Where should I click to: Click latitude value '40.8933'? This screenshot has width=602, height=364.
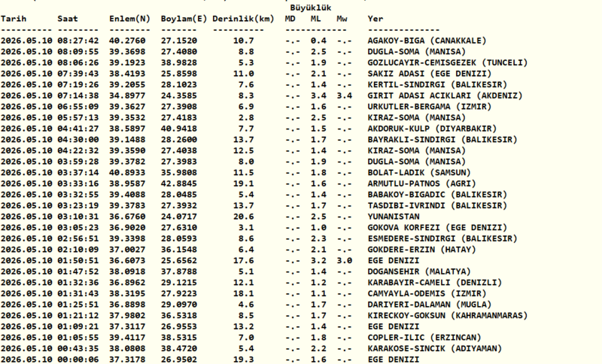(x=127, y=173)
